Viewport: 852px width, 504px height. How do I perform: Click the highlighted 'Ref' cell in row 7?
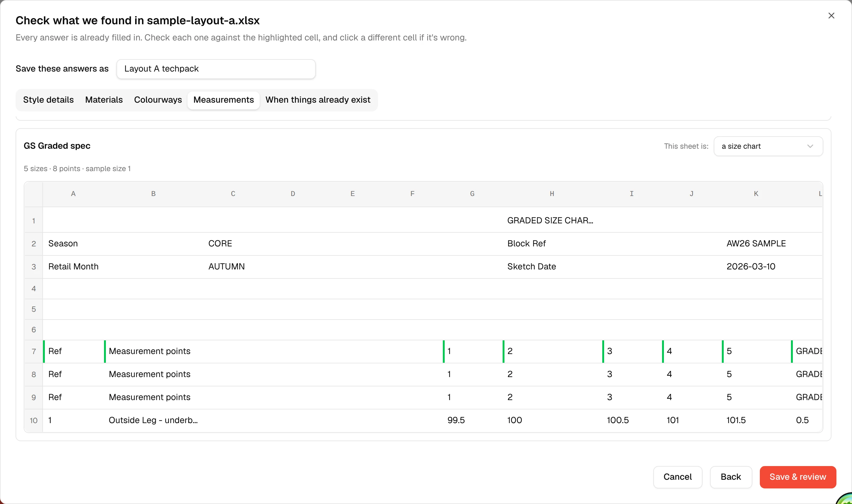[73, 352]
